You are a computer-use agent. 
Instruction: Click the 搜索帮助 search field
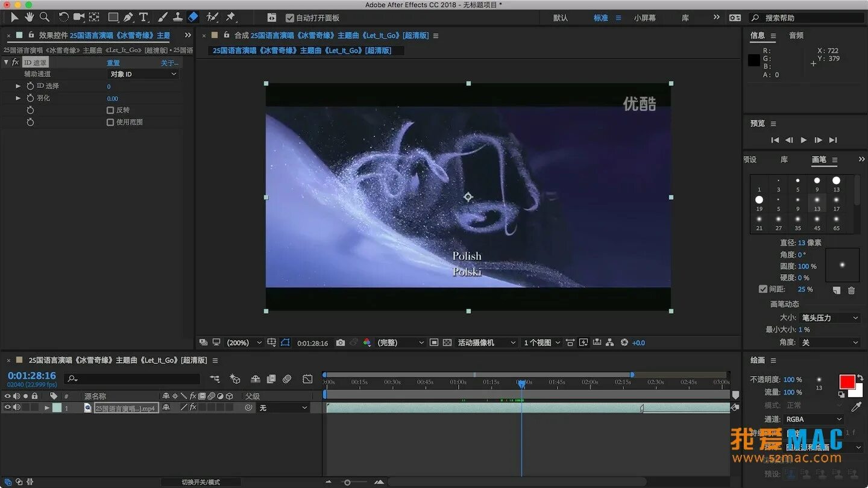pos(807,18)
